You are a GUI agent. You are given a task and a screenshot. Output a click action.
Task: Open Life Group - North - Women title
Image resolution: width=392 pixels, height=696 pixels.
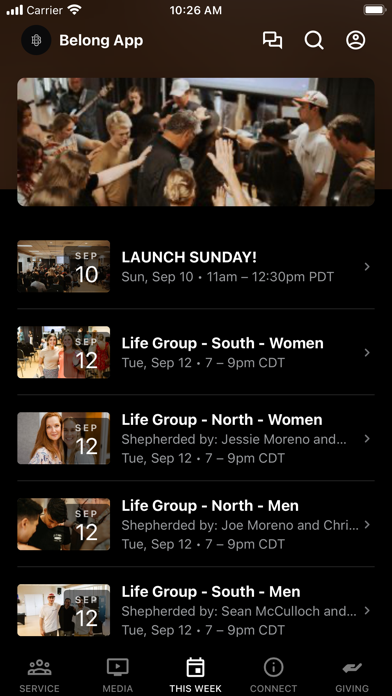click(x=222, y=419)
